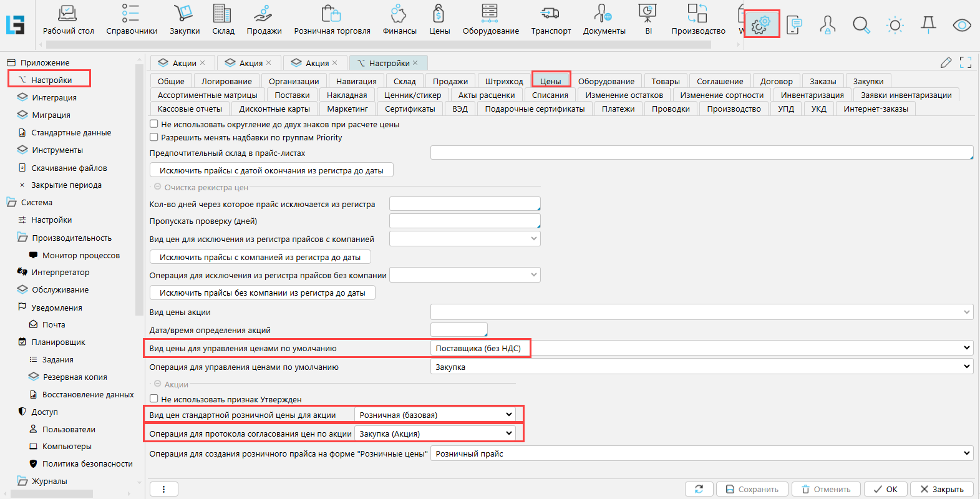Click the magnifier search icon in top bar

click(x=861, y=25)
